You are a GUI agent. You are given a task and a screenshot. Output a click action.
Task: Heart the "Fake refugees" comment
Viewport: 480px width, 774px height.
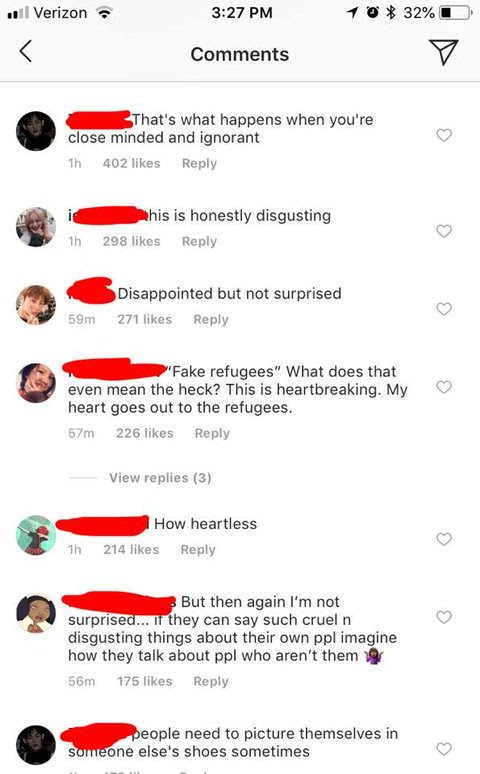444,387
